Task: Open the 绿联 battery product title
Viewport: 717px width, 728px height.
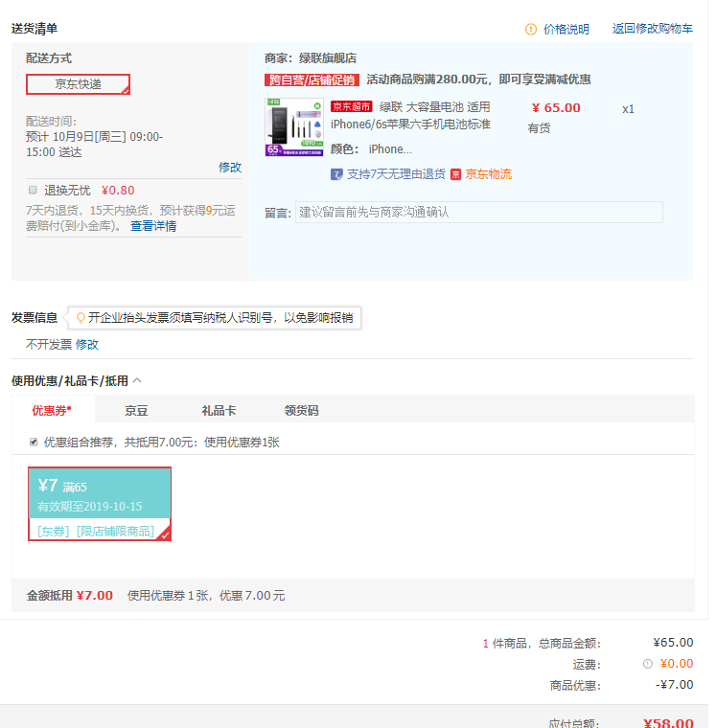Action: coord(411,116)
